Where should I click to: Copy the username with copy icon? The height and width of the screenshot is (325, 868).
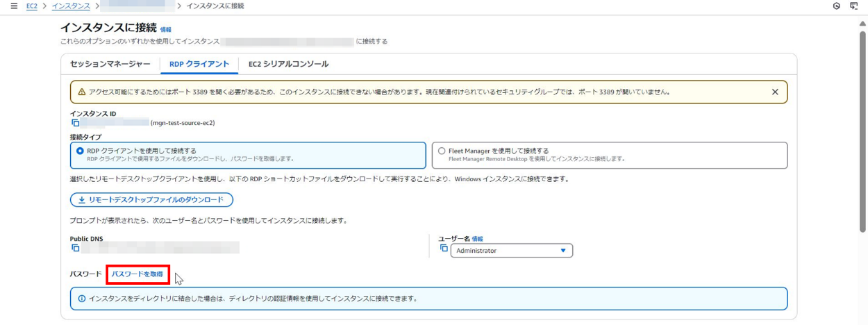444,248
